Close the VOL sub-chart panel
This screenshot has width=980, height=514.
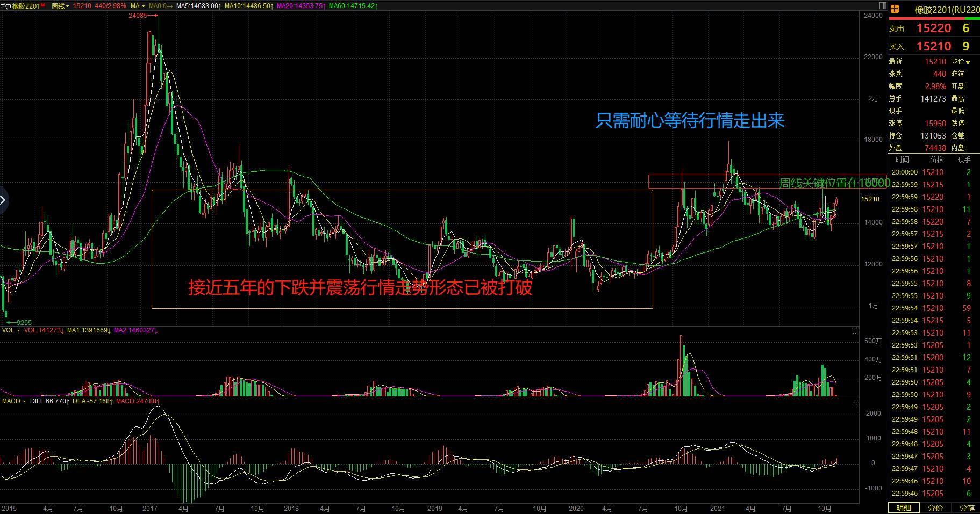pyautogui.click(x=855, y=332)
